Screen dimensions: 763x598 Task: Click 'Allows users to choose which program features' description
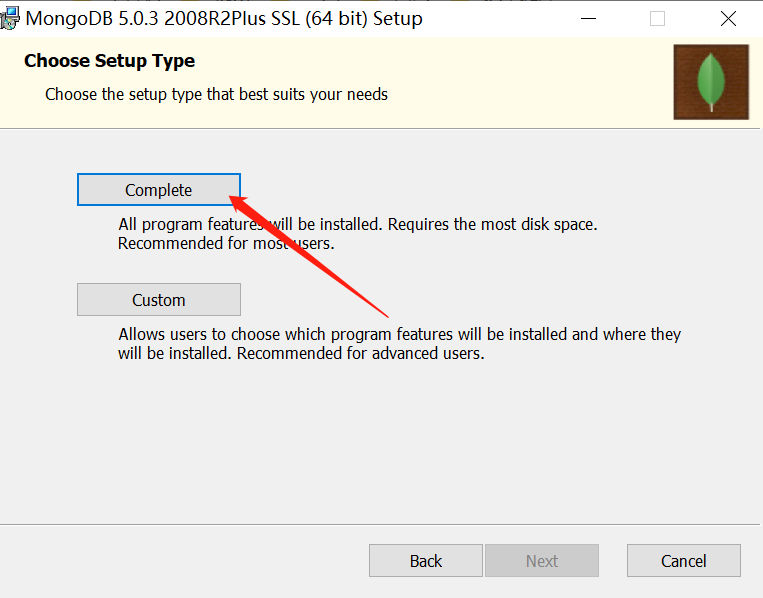click(400, 344)
